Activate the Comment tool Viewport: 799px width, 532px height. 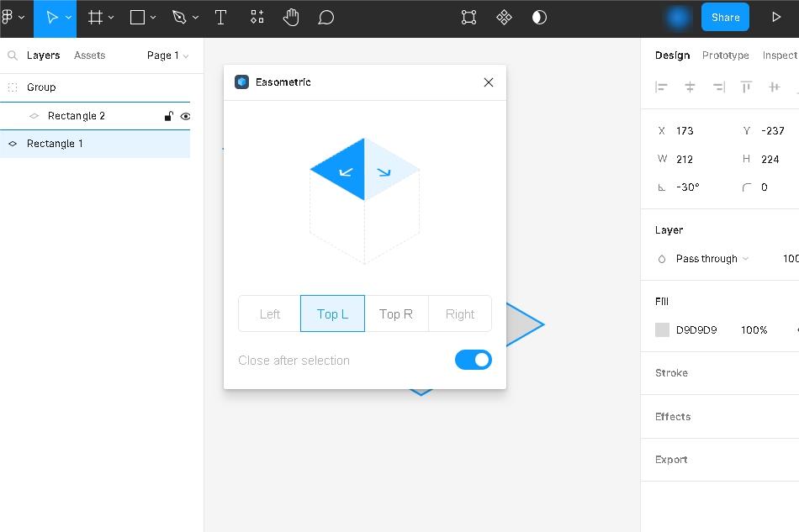tap(326, 18)
